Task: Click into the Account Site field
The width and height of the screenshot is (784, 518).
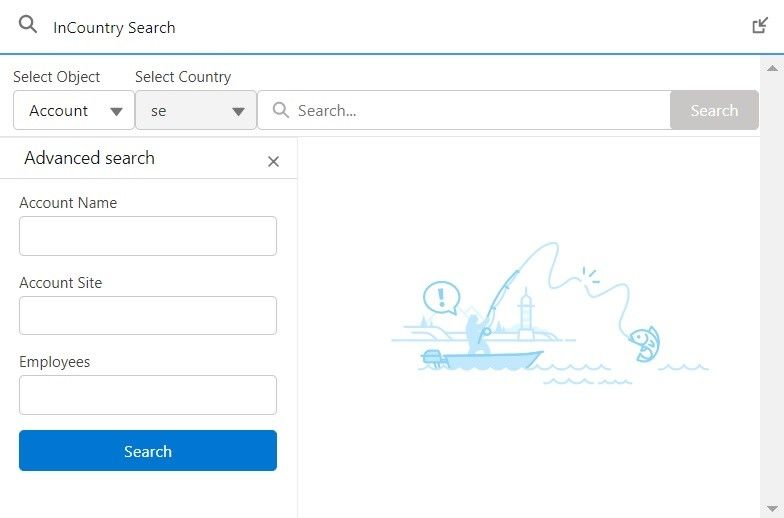Action: pyautogui.click(x=148, y=315)
